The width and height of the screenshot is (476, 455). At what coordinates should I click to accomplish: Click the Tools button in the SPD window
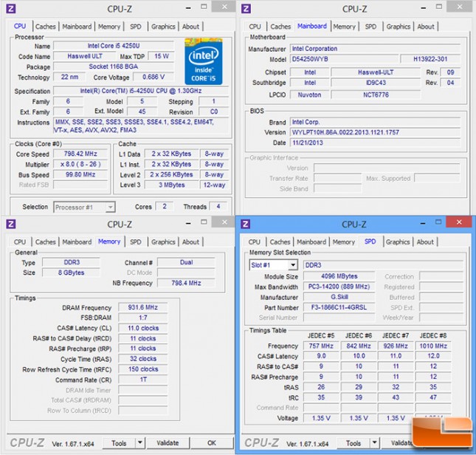point(353,443)
